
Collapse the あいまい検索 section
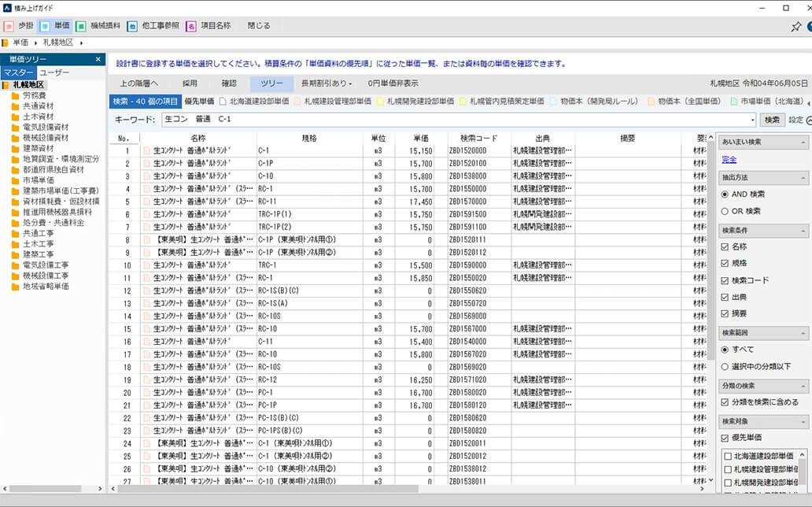803,142
